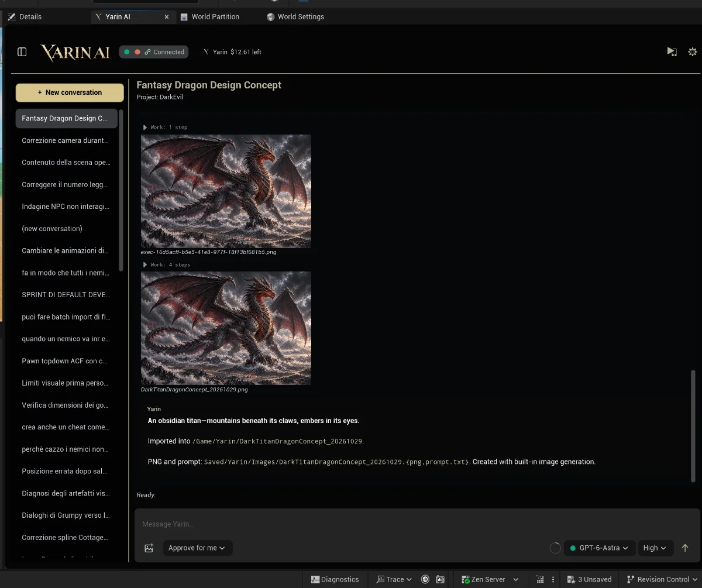Open the High effort dropdown

[x=655, y=548]
